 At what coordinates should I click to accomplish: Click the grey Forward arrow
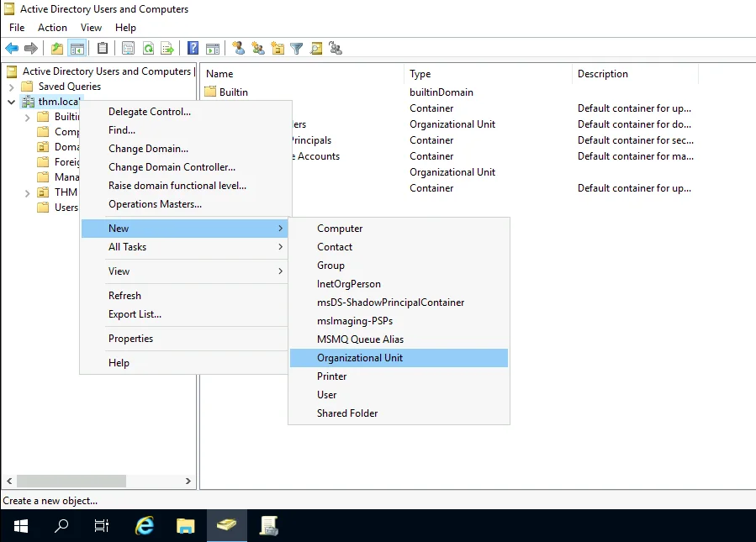(31, 48)
